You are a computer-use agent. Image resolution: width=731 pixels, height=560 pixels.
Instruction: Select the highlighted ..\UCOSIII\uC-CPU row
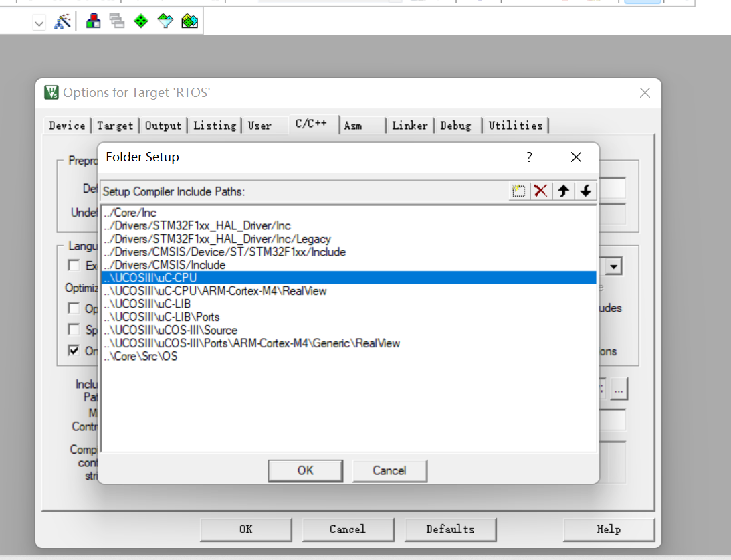348,278
